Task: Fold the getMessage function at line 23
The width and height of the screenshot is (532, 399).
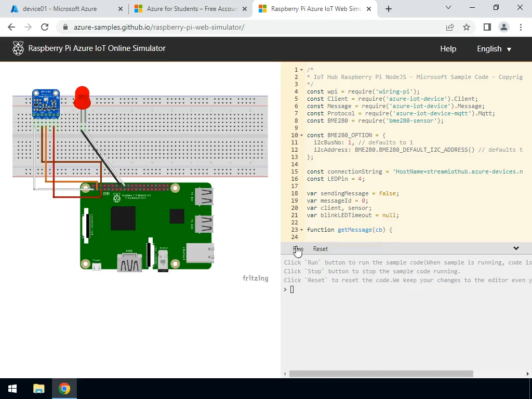Action: point(302,230)
